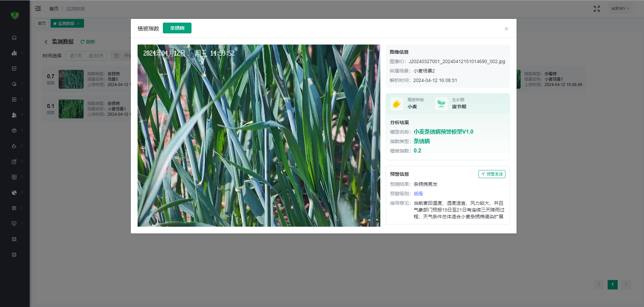The width and height of the screenshot is (644, 307).
Task: Select the puzzle-piece plugin icon in sidebar
Action: (14, 146)
